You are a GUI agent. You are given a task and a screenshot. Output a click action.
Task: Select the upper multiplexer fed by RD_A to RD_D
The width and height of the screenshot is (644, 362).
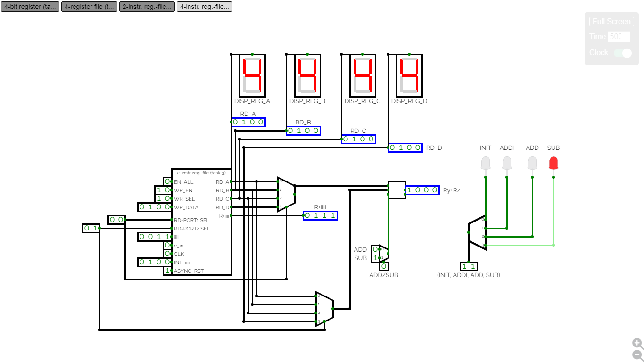pos(286,194)
